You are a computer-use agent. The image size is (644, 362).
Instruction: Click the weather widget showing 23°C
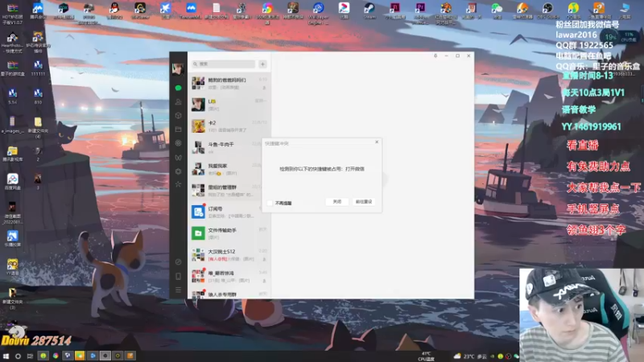(470, 356)
